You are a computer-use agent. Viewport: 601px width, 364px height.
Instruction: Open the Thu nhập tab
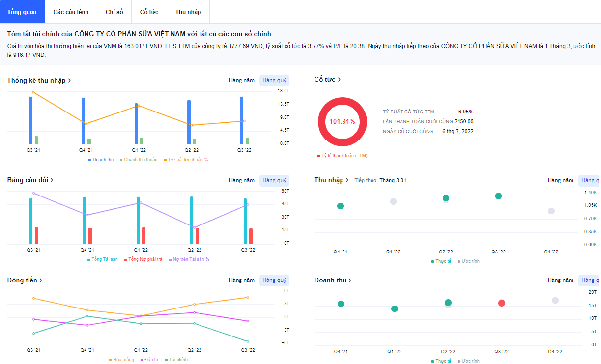click(188, 12)
